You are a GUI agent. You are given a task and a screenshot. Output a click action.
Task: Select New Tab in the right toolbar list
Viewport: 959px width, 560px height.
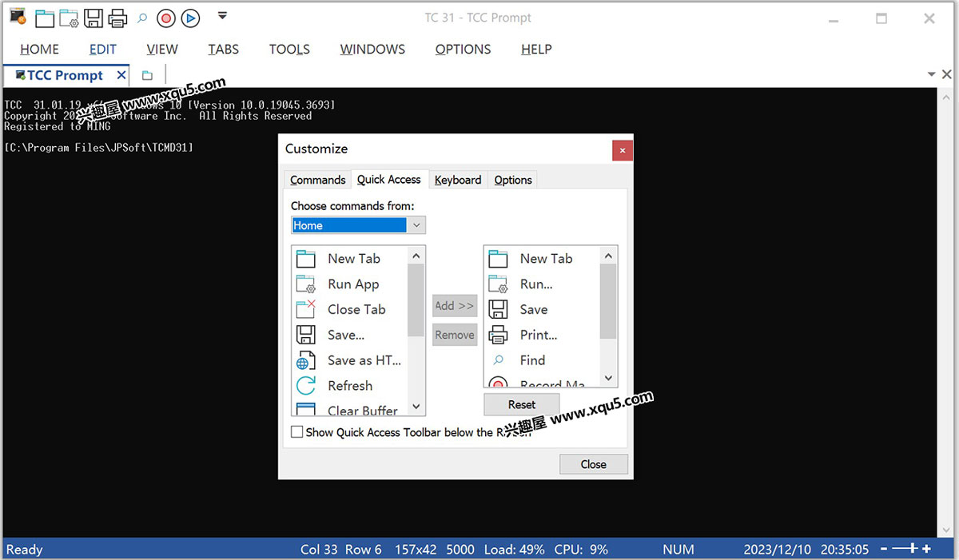[x=542, y=259]
